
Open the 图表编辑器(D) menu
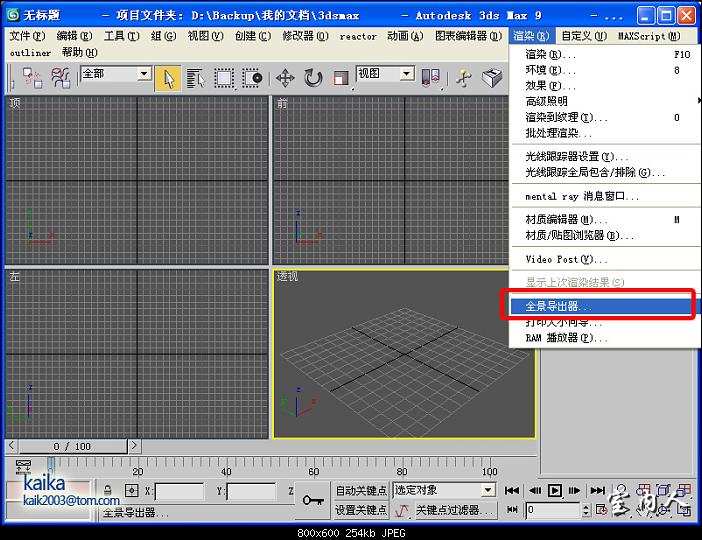(x=468, y=36)
